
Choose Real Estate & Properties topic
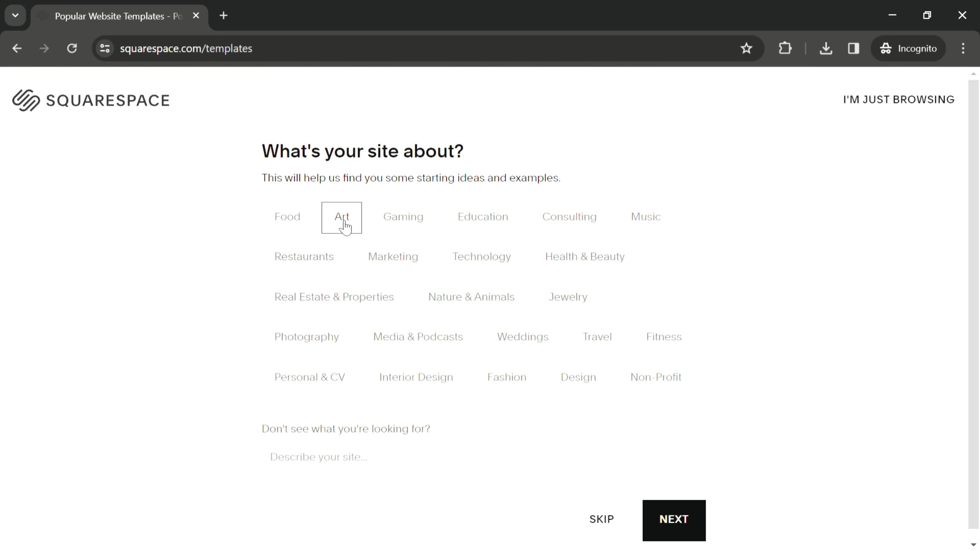(334, 297)
